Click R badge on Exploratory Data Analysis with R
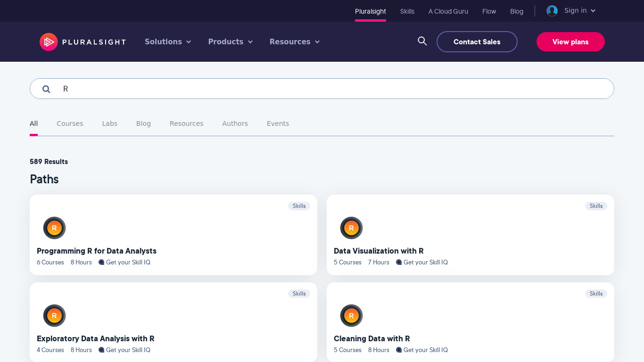Image resolution: width=644 pixels, height=362 pixels. pyautogui.click(x=54, y=316)
